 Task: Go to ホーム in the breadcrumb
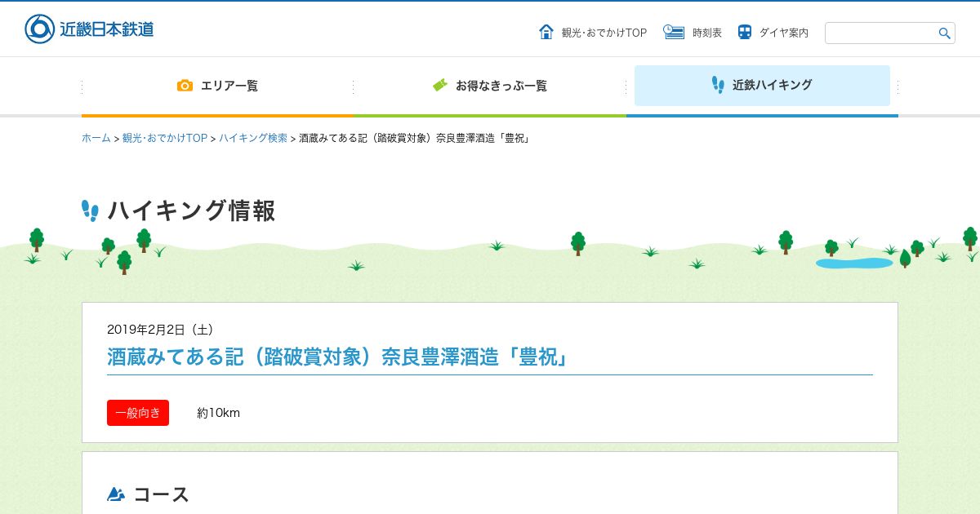(96, 139)
